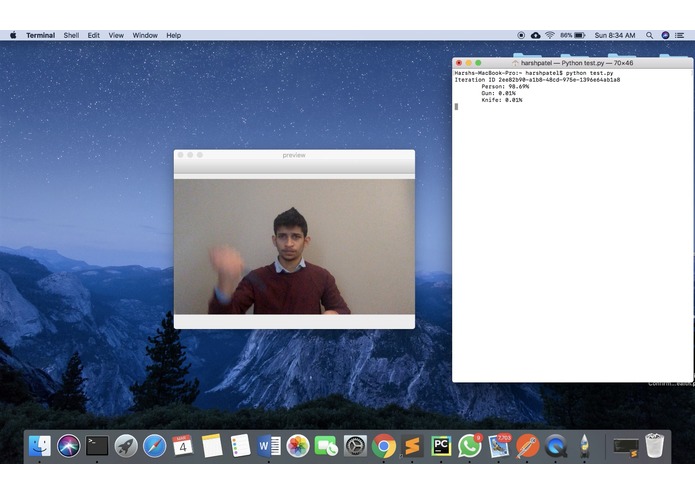
Task: Open the Trash in the Dock
Action: pyautogui.click(x=655, y=446)
